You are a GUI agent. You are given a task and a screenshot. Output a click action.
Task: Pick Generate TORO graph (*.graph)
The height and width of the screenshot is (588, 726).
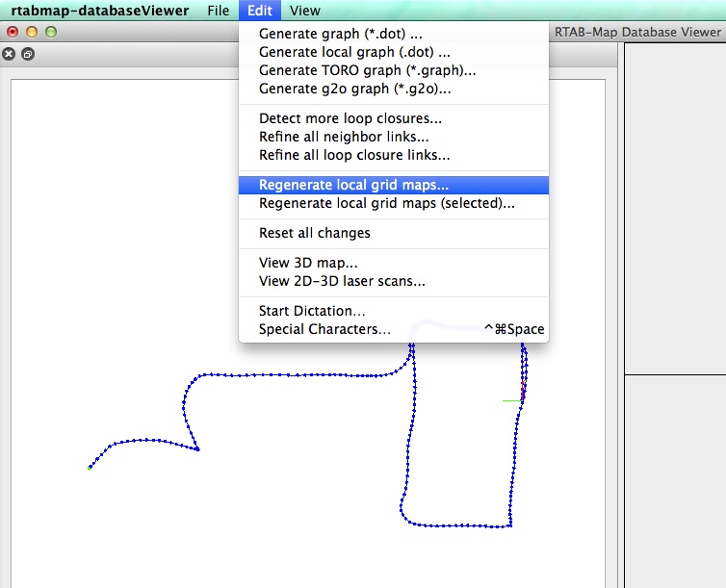pyautogui.click(x=367, y=70)
